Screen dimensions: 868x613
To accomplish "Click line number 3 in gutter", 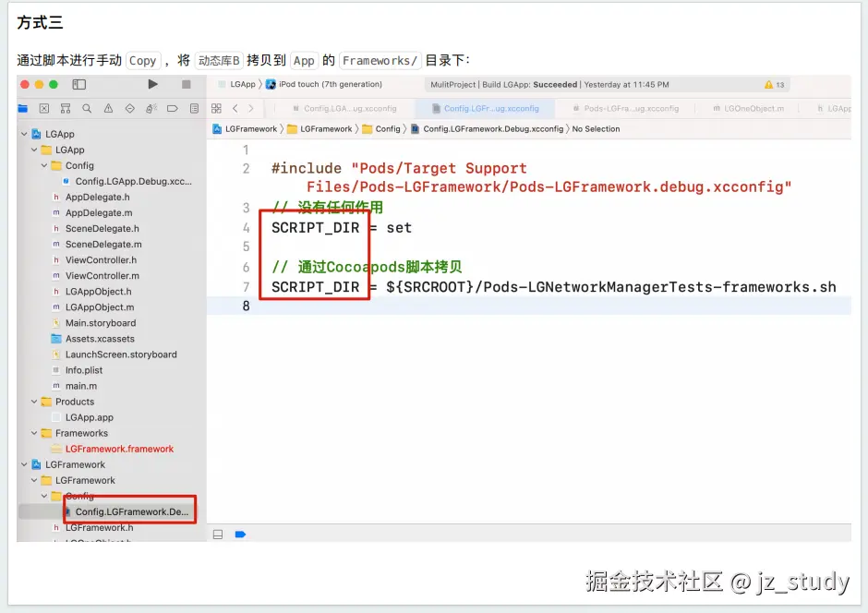I will pyautogui.click(x=246, y=208).
